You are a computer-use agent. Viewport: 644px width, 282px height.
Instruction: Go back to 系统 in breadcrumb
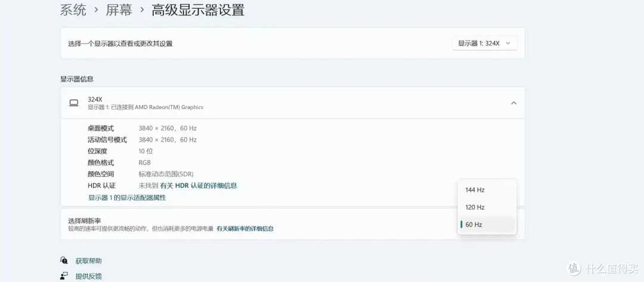click(x=73, y=10)
